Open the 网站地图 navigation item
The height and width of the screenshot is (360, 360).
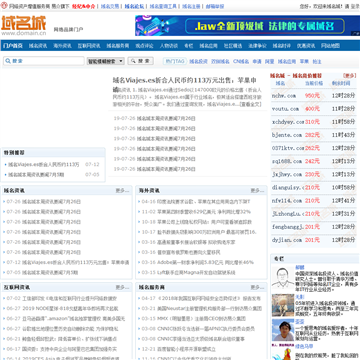330,46
